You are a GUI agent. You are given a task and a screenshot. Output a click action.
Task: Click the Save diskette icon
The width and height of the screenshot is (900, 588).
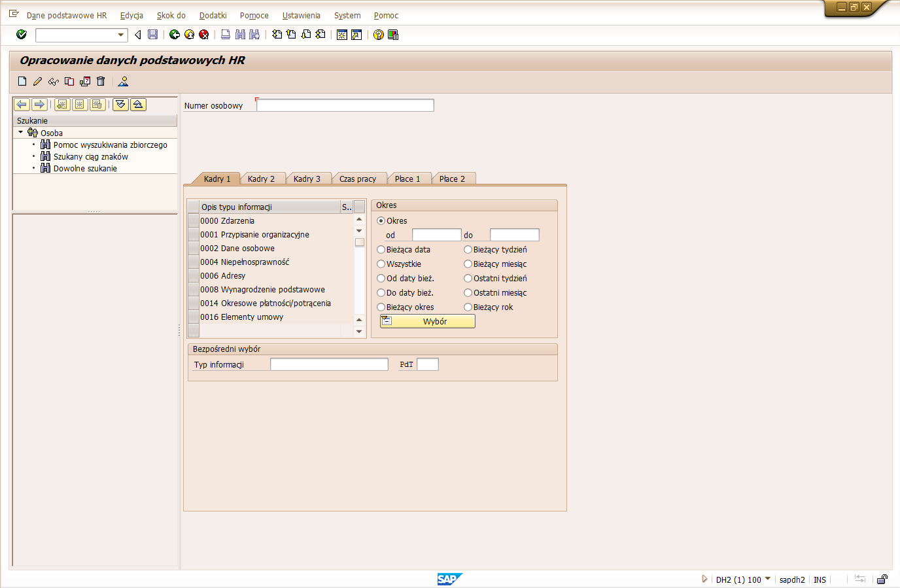[x=152, y=35]
